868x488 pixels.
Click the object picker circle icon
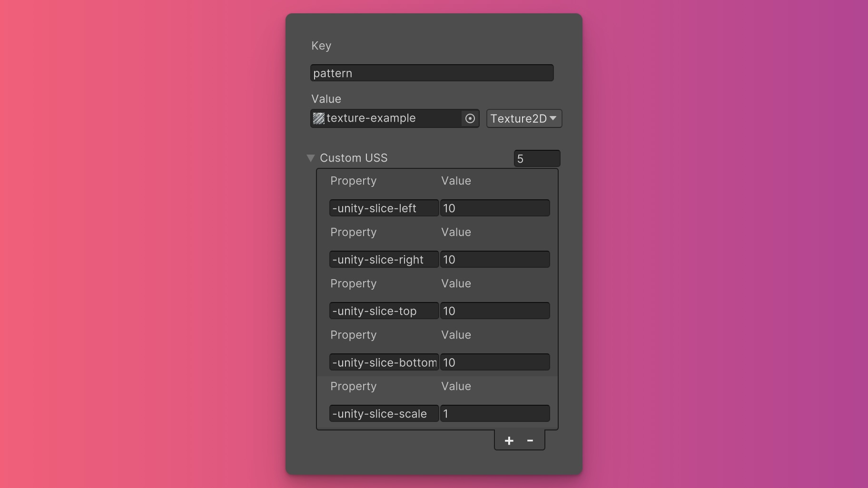click(x=470, y=118)
